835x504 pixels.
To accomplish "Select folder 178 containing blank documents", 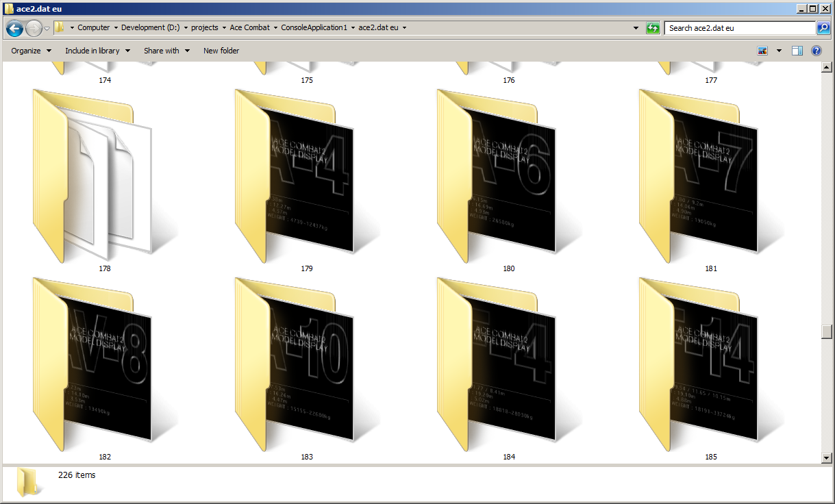I will [x=92, y=178].
